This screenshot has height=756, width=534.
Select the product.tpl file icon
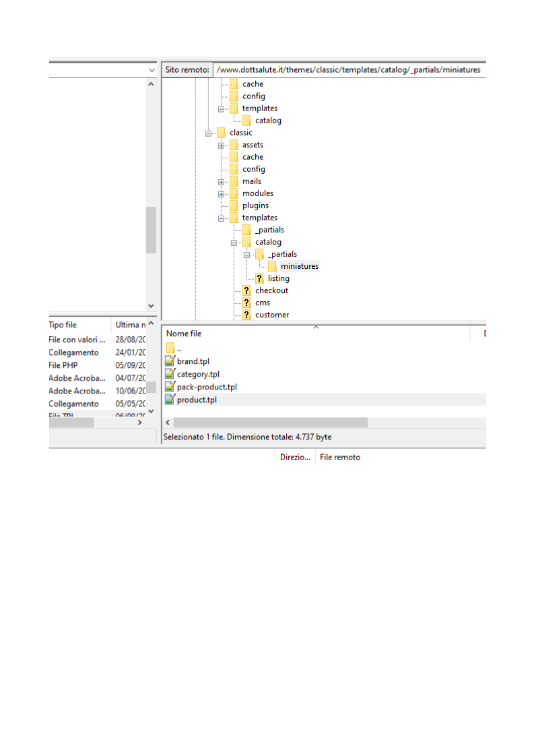170,399
